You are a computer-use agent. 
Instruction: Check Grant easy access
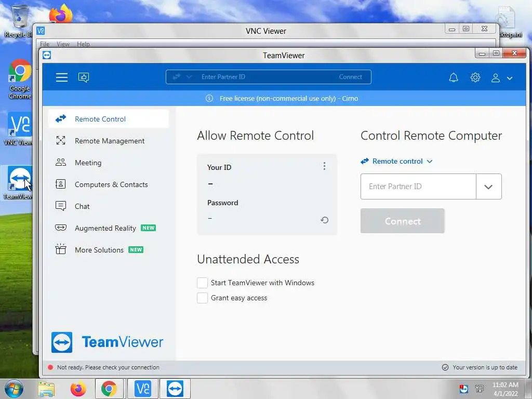coord(202,298)
